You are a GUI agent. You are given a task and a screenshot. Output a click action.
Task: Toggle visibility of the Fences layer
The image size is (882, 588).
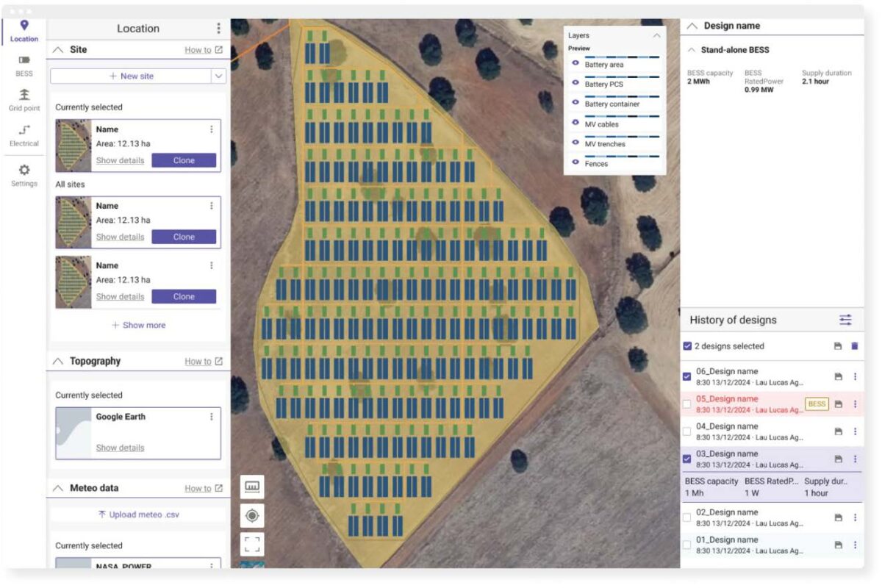576,164
